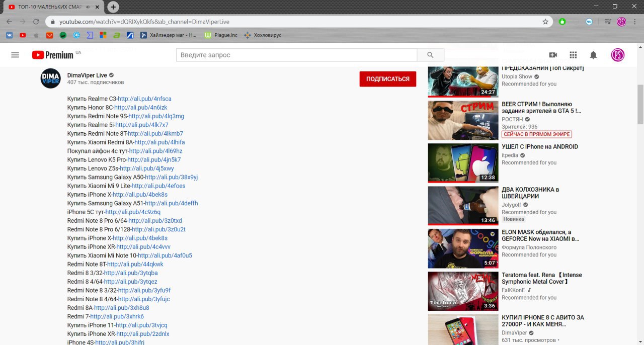The width and height of the screenshot is (644, 345).
Task: Open a new tab with plus button
Action: coord(113,7)
